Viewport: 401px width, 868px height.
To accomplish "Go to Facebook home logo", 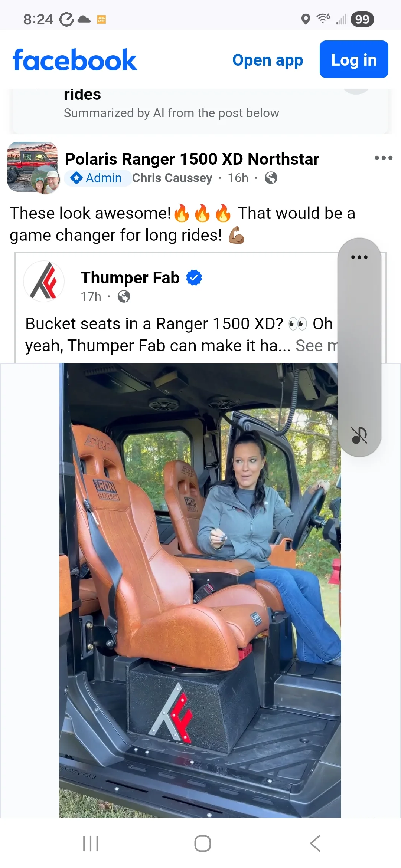I will coord(75,60).
